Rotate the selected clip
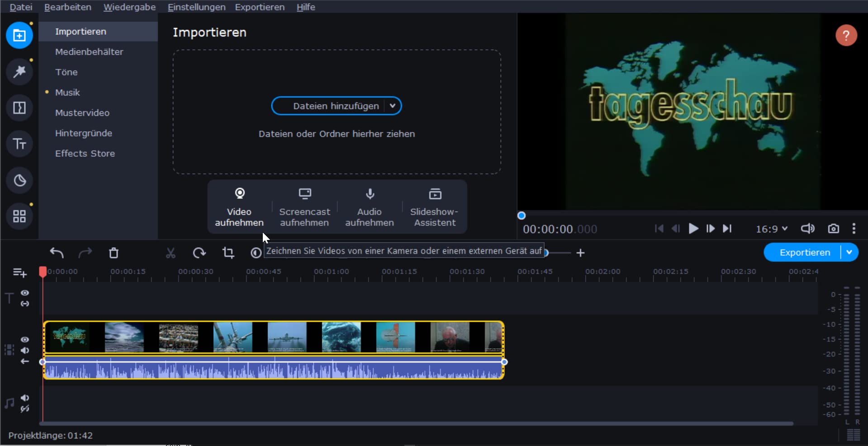This screenshot has width=868, height=446. [x=199, y=253]
